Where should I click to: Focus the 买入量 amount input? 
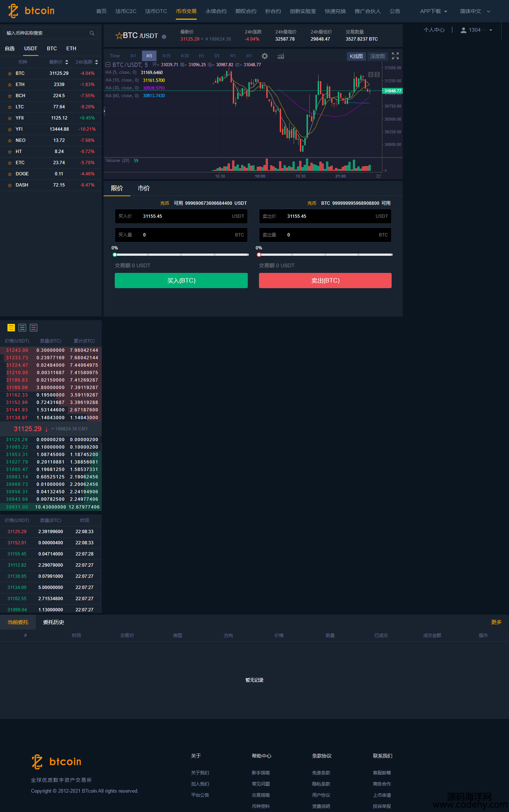point(181,235)
